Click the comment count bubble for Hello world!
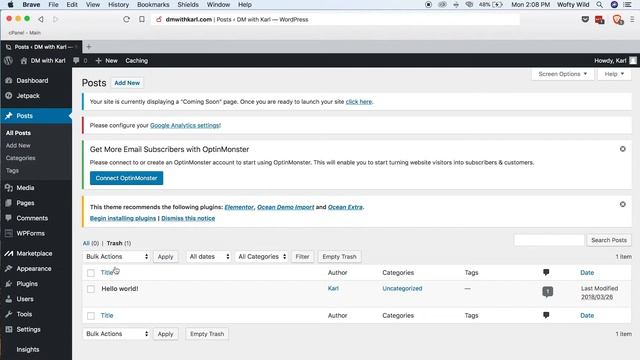 point(547,292)
